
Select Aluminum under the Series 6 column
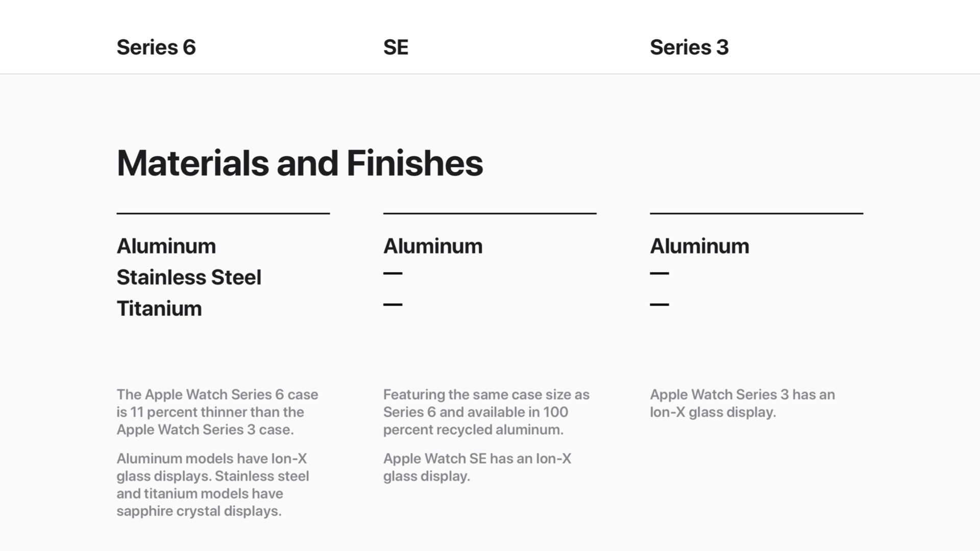(x=166, y=246)
